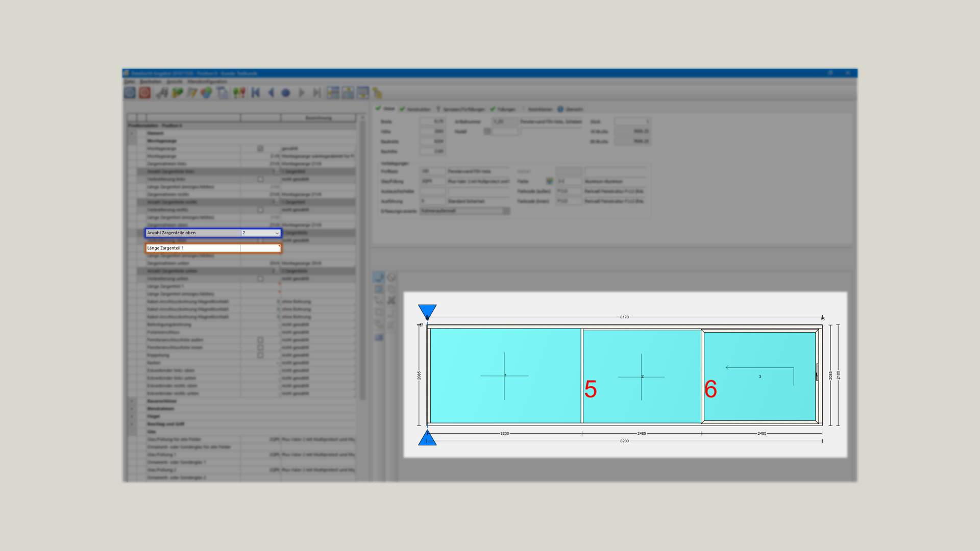
Task: Click the blue triangle marker below drawing
Action: coord(427,438)
